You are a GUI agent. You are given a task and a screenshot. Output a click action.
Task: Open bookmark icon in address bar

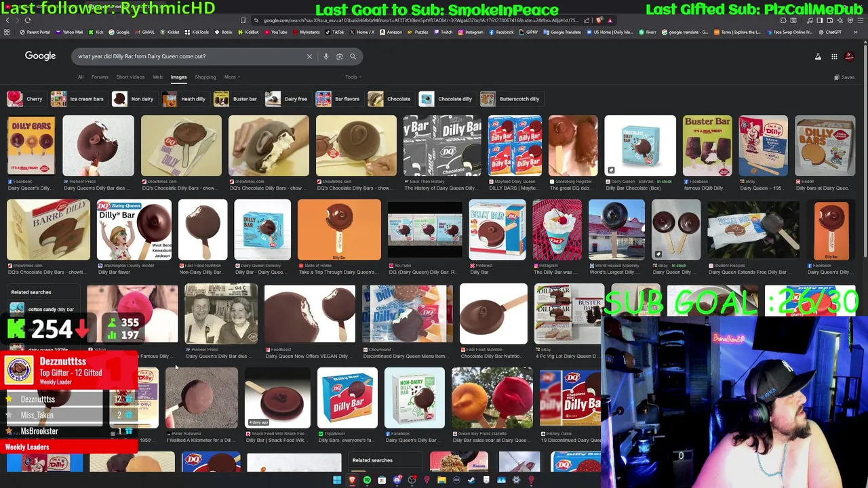click(x=243, y=20)
